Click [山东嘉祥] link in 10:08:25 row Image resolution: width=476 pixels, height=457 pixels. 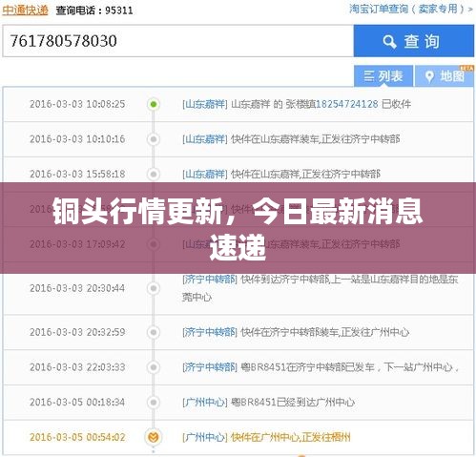coord(205,104)
